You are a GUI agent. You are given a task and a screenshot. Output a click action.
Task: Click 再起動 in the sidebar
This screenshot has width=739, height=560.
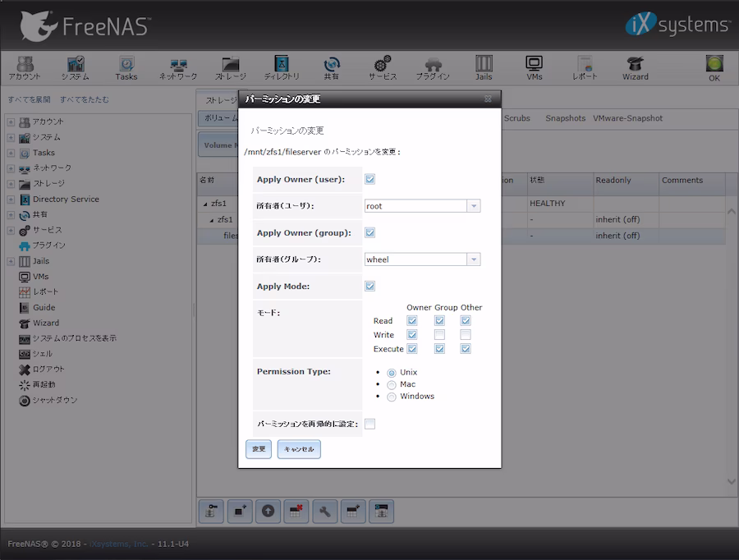click(44, 384)
